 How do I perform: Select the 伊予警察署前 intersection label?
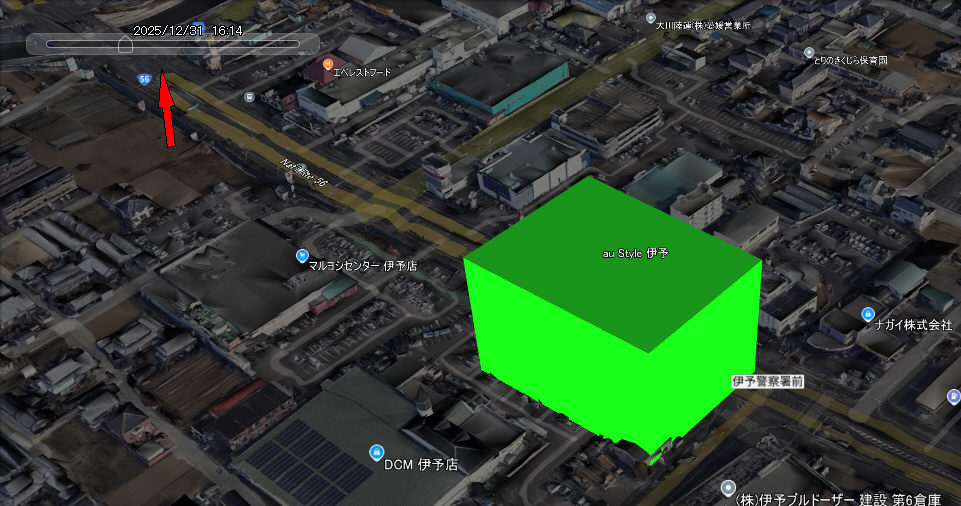pos(768,381)
